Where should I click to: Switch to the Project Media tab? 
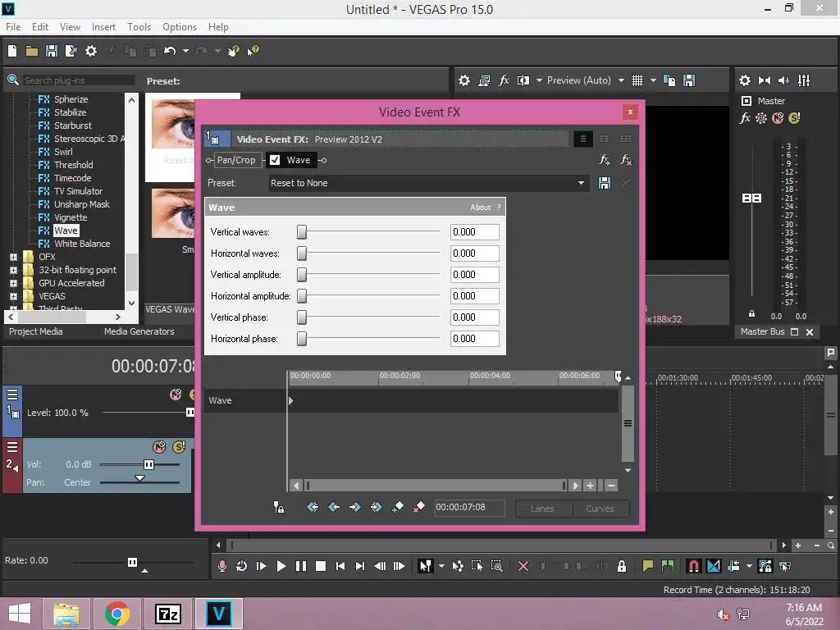[x=36, y=331]
